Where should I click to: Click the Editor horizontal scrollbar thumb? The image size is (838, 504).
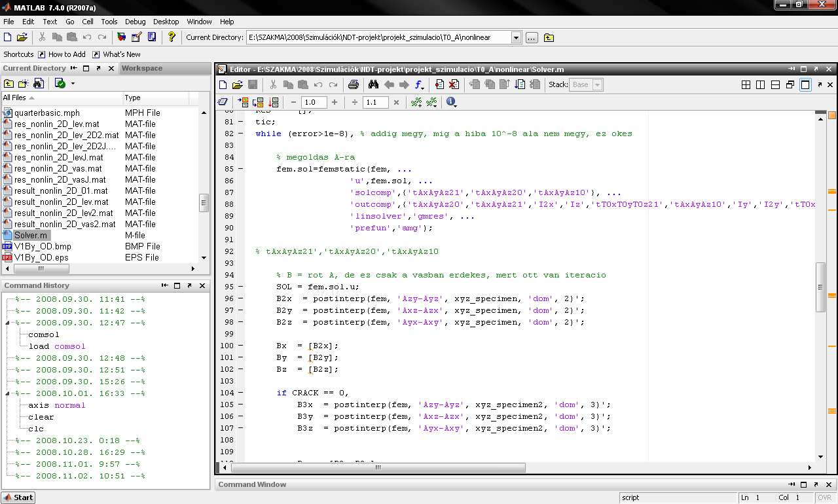[x=378, y=467]
